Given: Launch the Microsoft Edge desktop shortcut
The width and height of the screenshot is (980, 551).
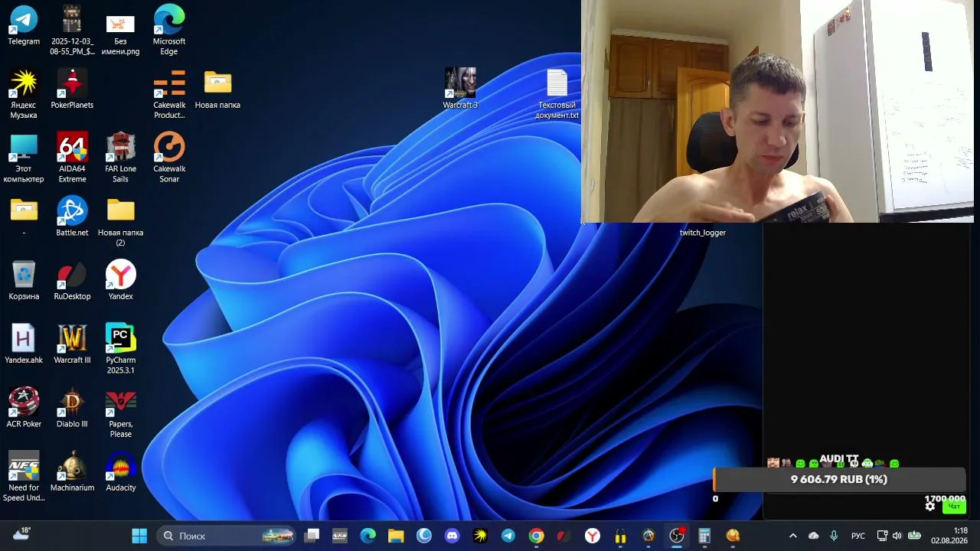Looking at the screenshot, I should coord(169,31).
